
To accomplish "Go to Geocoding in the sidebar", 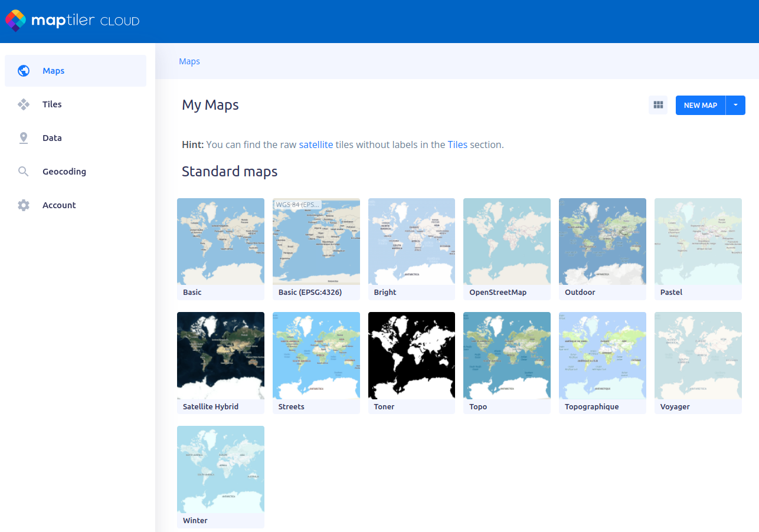I will pyautogui.click(x=64, y=172).
